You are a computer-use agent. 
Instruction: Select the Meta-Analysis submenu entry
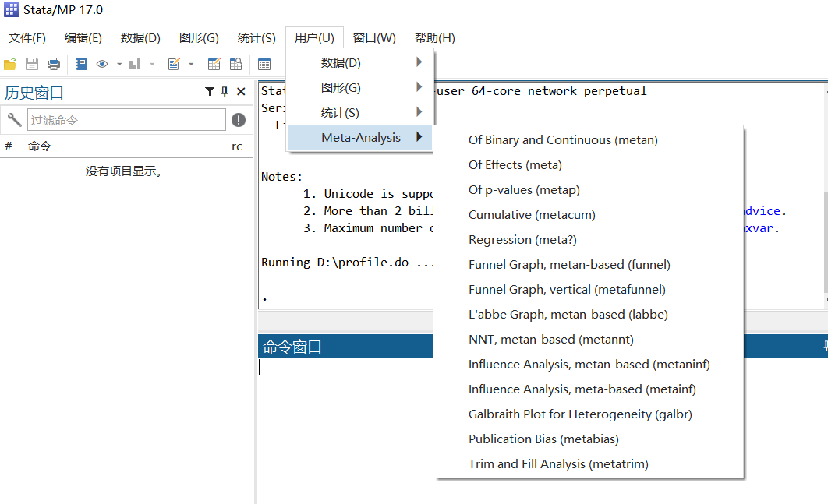point(360,137)
